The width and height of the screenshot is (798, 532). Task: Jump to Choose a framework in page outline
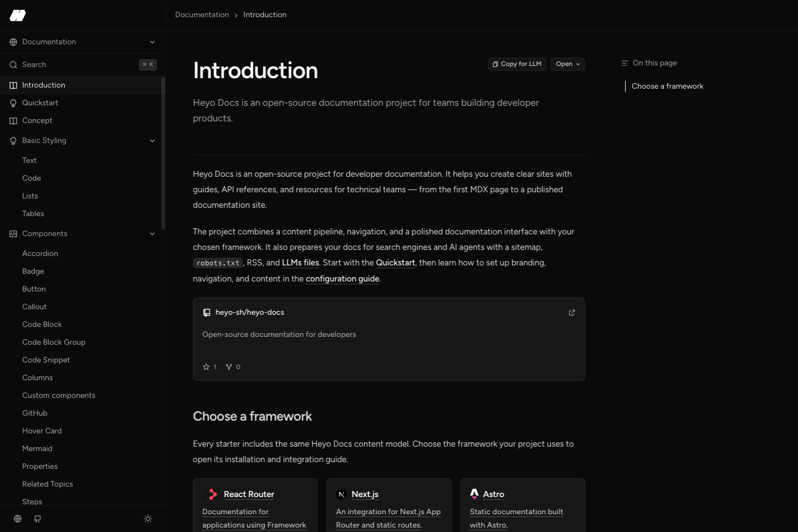tap(667, 86)
